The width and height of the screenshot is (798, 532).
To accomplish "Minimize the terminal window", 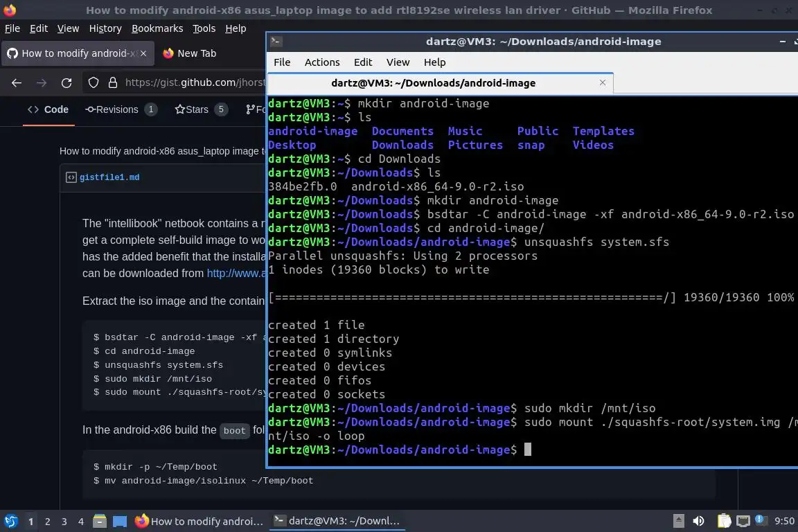I will (x=782, y=42).
